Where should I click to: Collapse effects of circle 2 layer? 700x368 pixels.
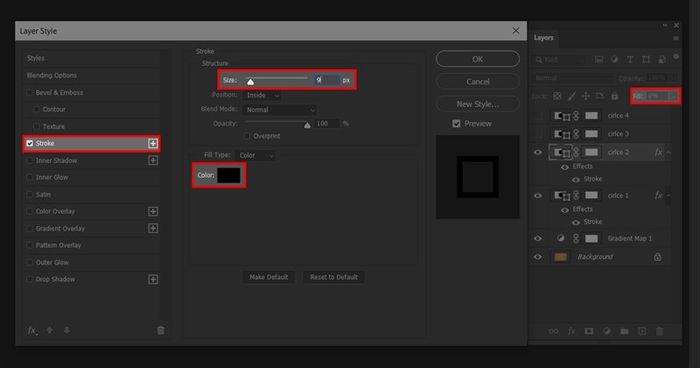point(669,152)
